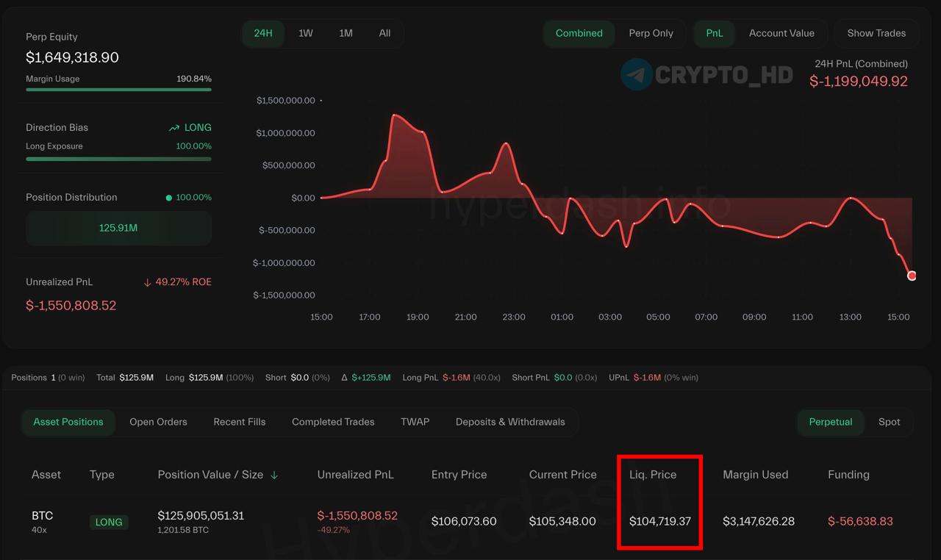The height and width of the screenshot is (560, 941).
Task: Switch chart range to 1W
Action: (x=306, y=33)
